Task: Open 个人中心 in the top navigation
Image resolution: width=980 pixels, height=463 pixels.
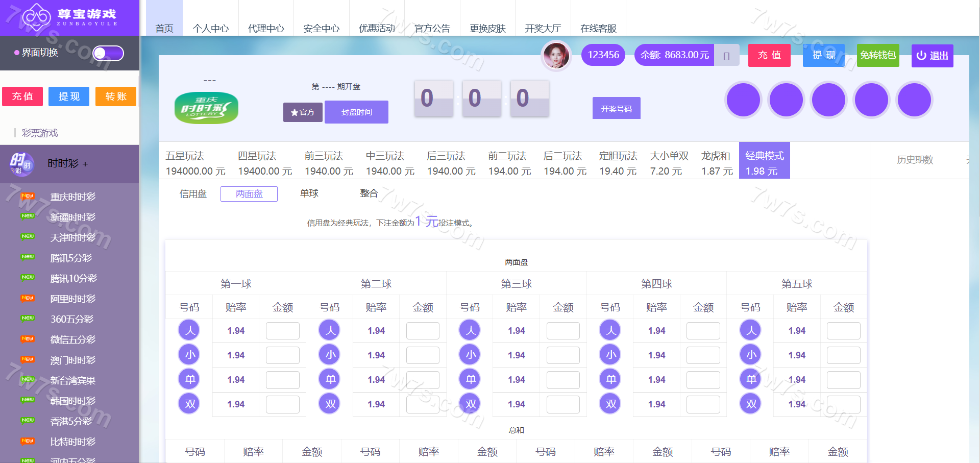Action: coord(210,28)
